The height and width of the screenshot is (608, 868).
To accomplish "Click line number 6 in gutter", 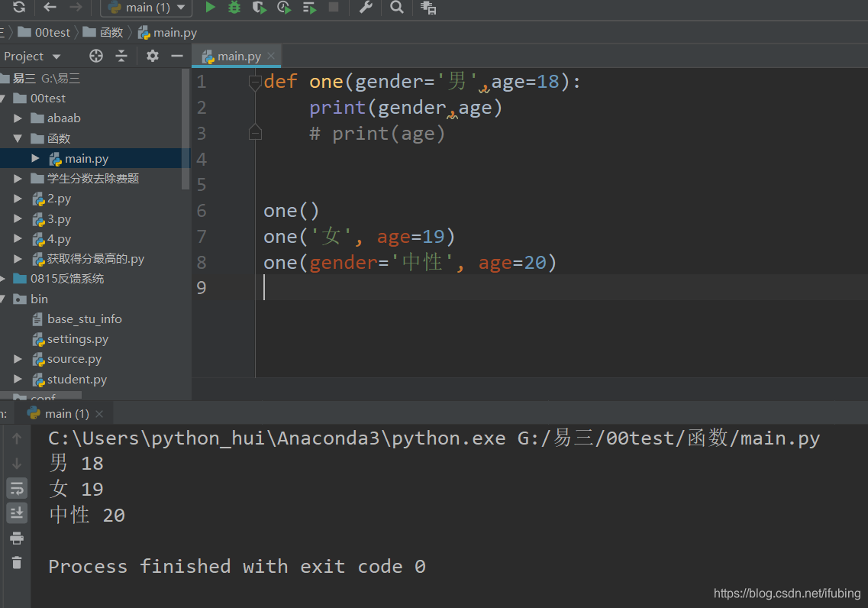I will [x=202, y=210].
